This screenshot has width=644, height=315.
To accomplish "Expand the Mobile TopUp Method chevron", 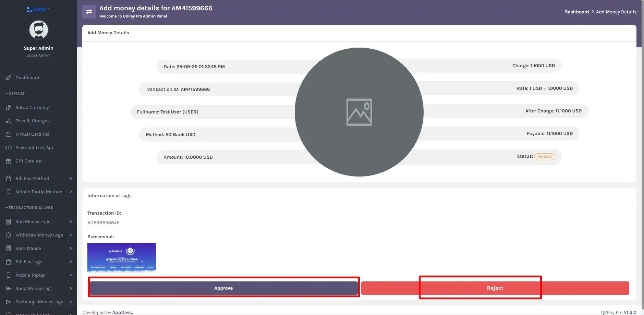I will click(x=71, y=192).
